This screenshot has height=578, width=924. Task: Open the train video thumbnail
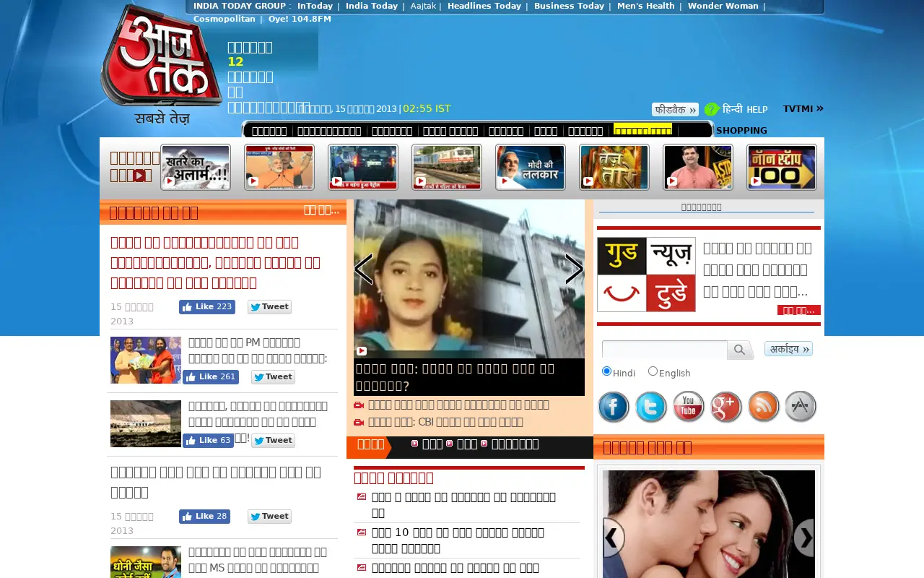point(447,167)
